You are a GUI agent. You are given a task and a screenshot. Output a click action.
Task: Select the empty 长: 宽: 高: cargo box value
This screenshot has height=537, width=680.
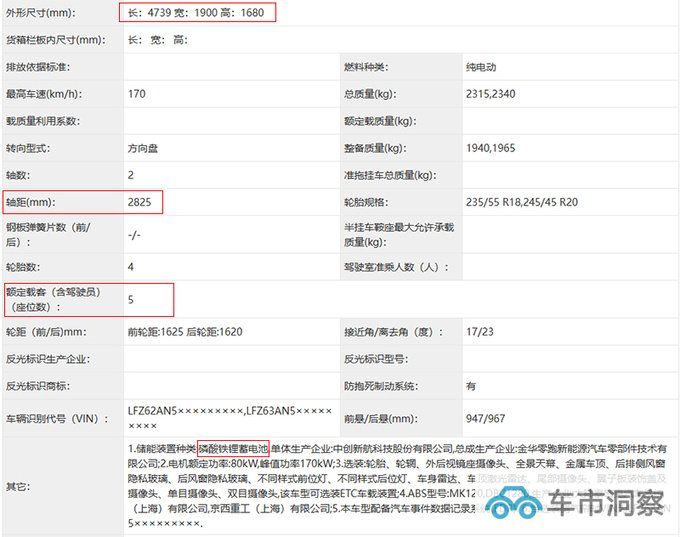[x=158, y=40]
